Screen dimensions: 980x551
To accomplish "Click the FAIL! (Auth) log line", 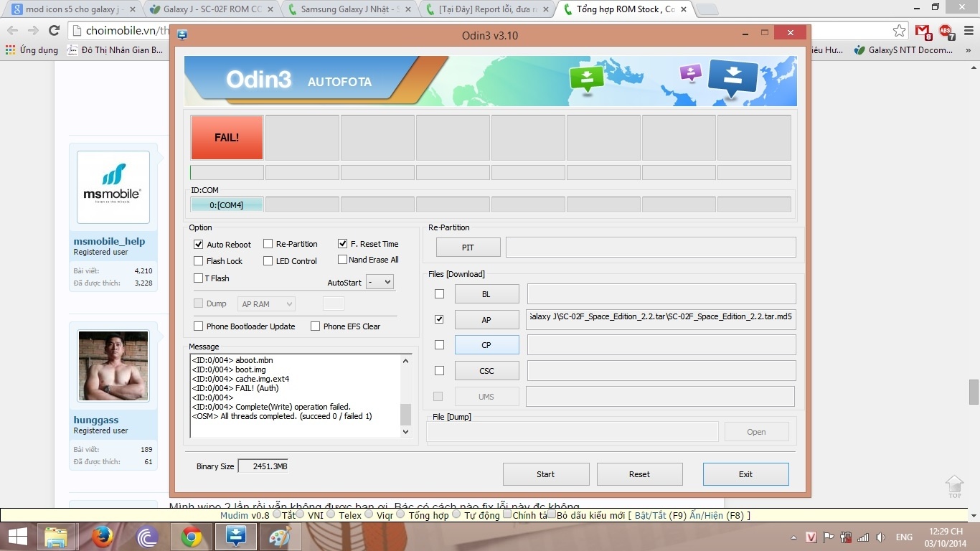I will pos(235,388).
